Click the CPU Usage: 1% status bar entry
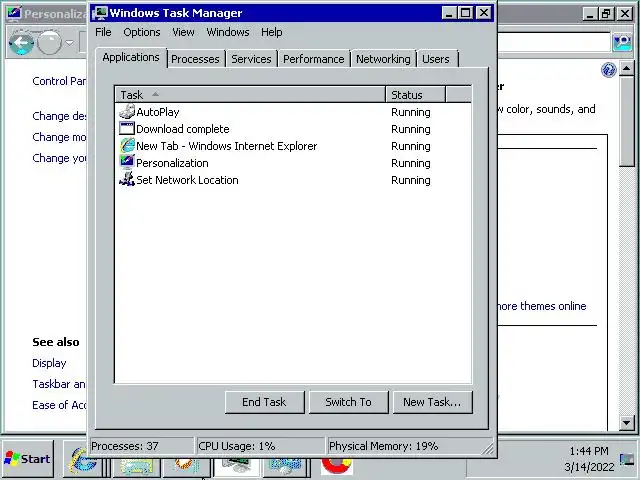 [261, 446]
